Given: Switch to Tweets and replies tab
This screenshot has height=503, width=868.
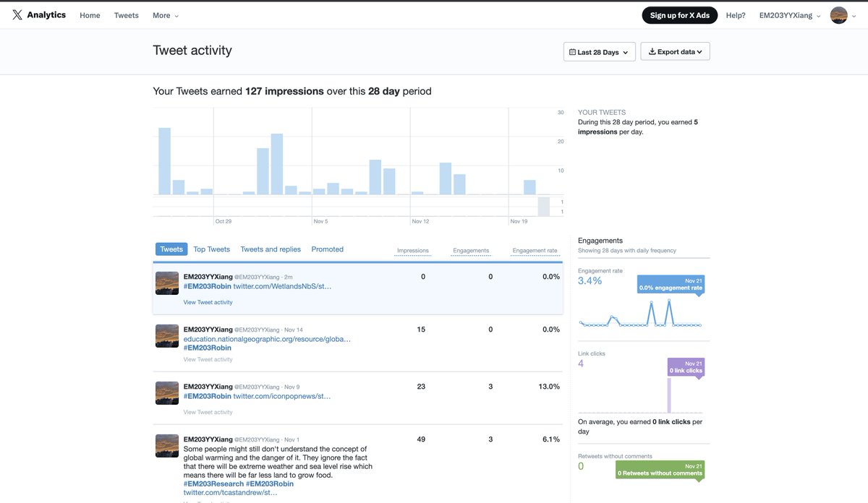Looking at the screenshot, I should tap(271, 249).
